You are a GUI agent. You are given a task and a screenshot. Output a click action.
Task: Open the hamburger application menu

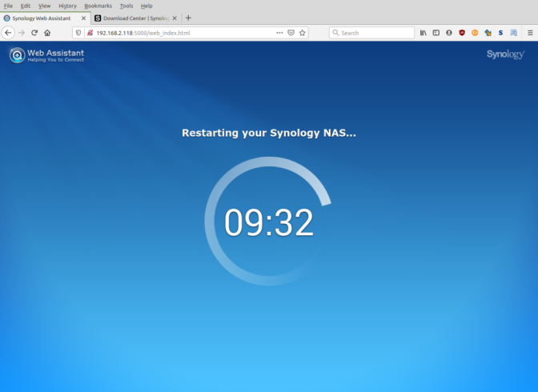530,33
